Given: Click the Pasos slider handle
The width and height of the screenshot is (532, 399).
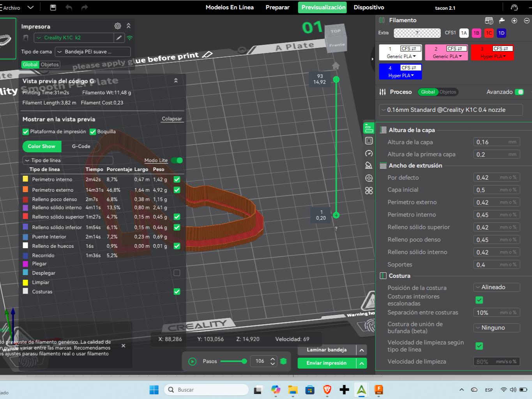Looking at the screenshot, I should pyautogui.click(x=244, y=361).
